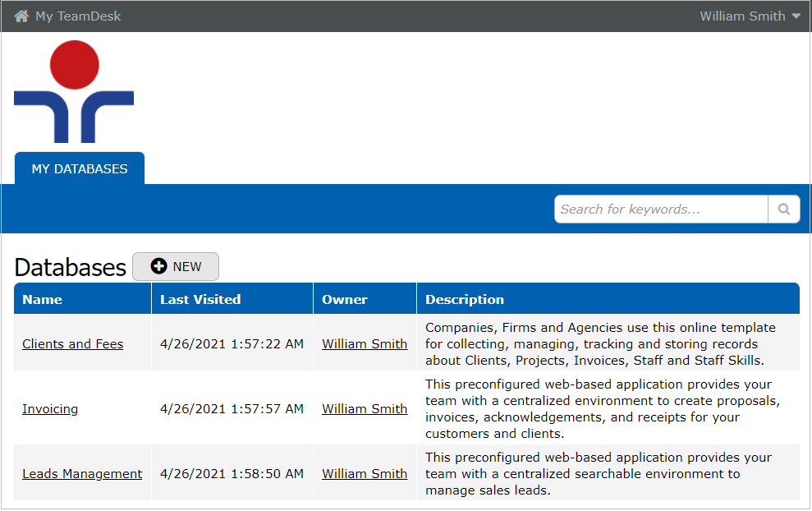Open the Clients and Fees database
The height and width of the screenshot is (511, 812).
pyautogui.click(x=72, y=344)
